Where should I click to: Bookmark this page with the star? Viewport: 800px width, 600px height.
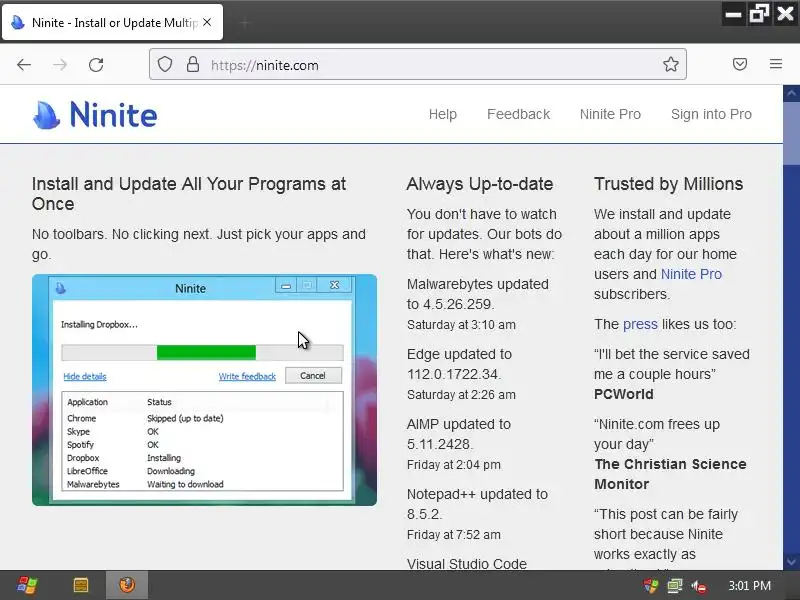coord(670,64)
